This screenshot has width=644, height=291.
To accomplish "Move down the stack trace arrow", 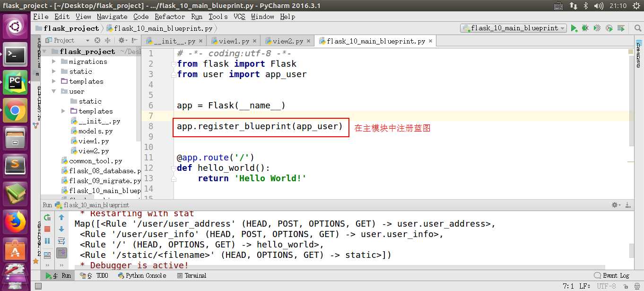I will click(x=61, y=229).
